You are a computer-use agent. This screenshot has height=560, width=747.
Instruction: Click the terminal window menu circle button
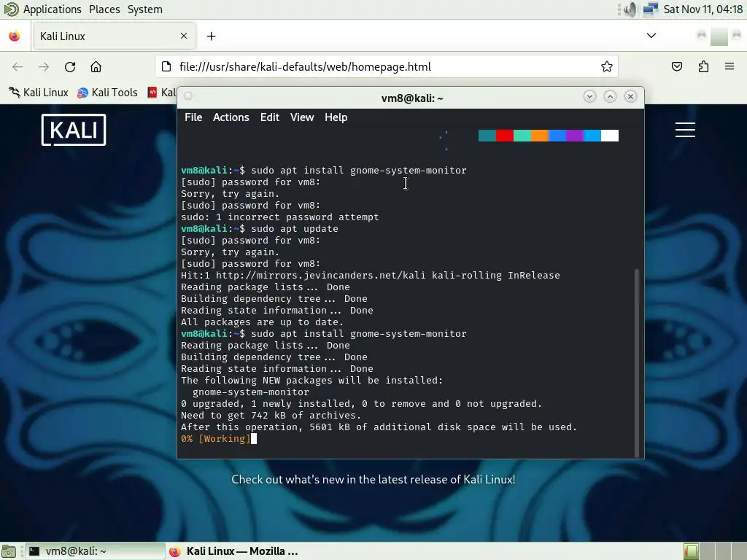(x=188, y=96)
